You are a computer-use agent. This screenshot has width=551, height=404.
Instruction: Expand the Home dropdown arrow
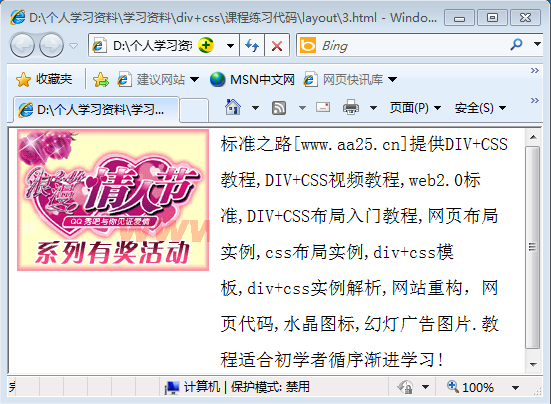pyautogui.click(x=255, y=107)
